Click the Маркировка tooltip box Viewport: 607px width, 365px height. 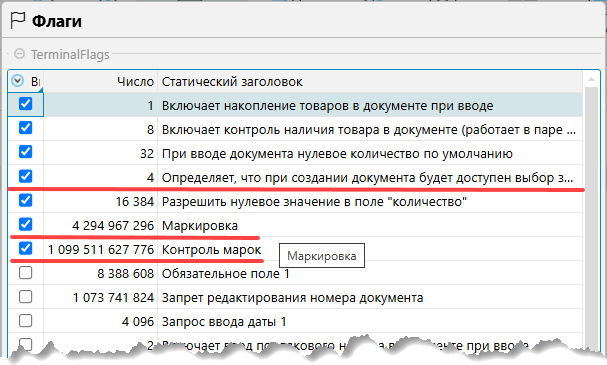tap(322, 255)
